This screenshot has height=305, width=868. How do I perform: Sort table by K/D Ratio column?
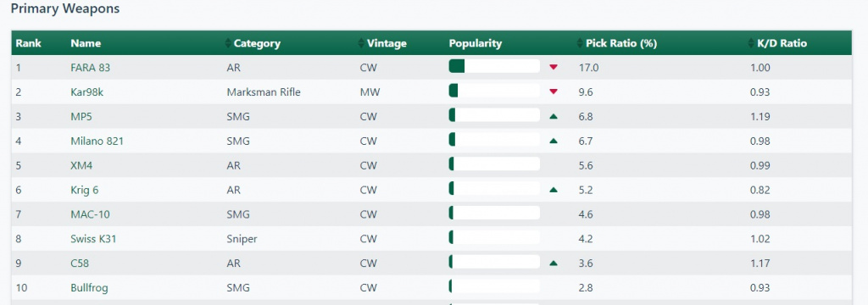(x=778, y=43)
